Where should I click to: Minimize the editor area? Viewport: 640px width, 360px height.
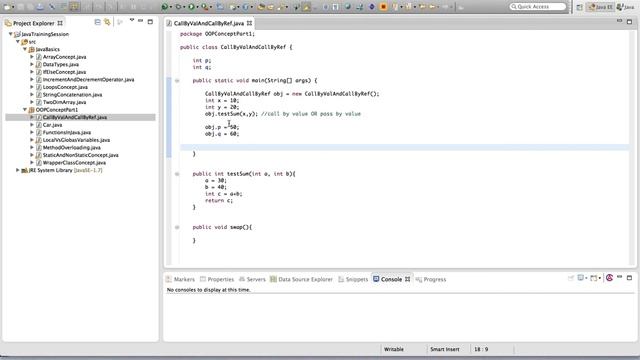click(620, 20)
